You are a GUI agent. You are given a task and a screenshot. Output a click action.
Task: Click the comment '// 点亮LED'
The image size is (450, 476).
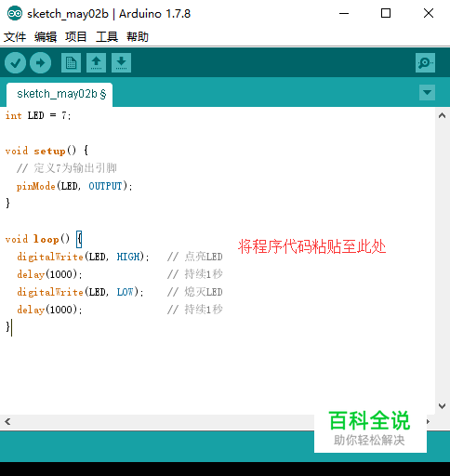(x=194, y=257)
